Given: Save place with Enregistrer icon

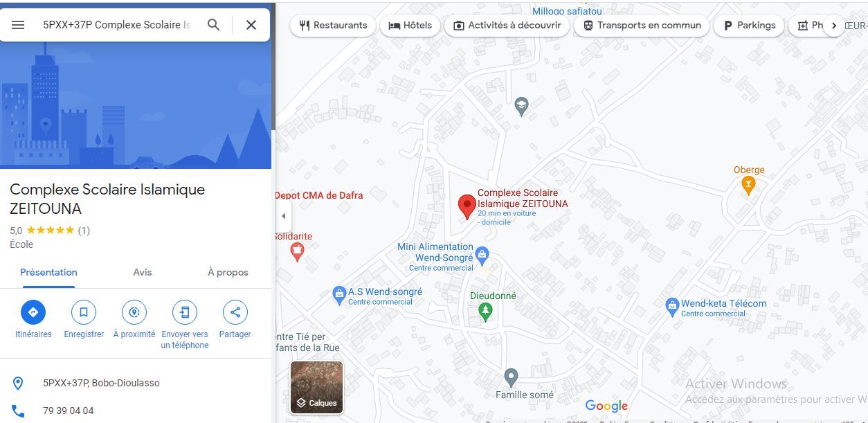Looking at the screenshot, I should tap(84, 312).
